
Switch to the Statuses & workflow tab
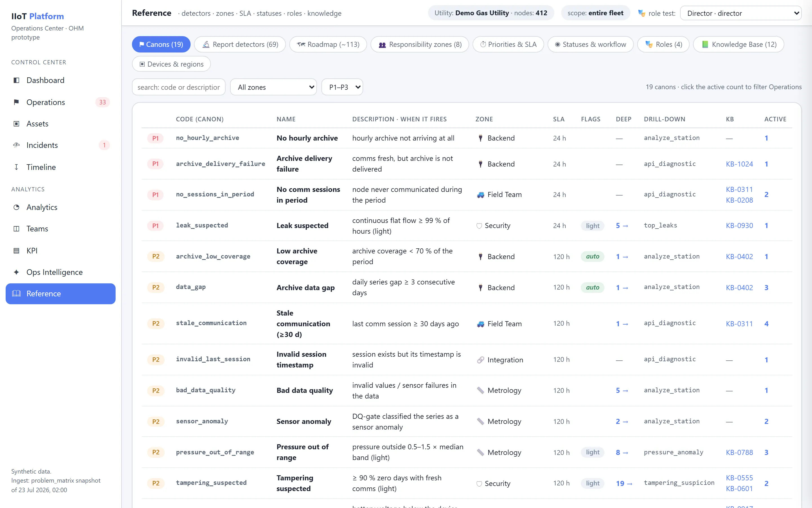590,44
